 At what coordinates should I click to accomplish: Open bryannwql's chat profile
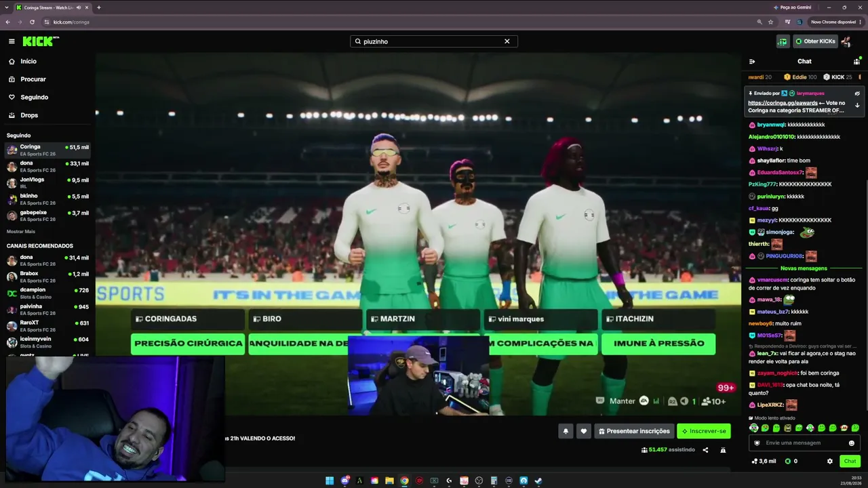point(772,125)
